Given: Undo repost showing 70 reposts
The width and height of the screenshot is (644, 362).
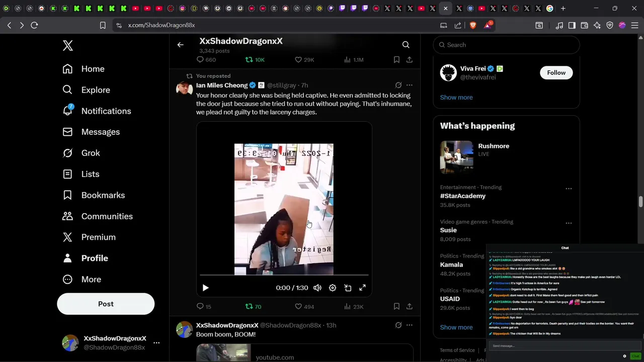Looking at the screenshot, I should [253, 306].
